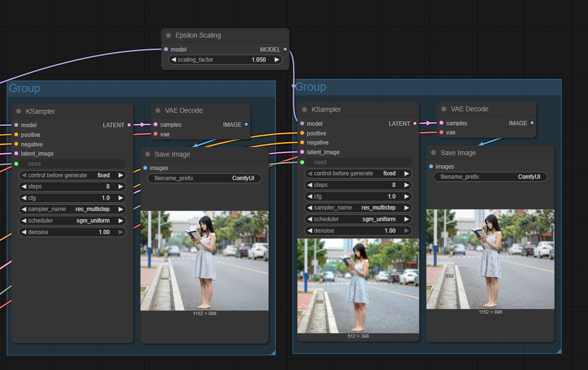Screen dimensions: 588x370
Task: Click the VAE Decode title in the right Group
Action: [x=469, y=109]
